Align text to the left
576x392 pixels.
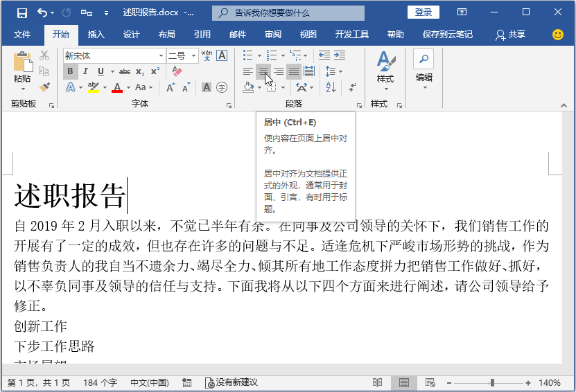click(248, 71)
